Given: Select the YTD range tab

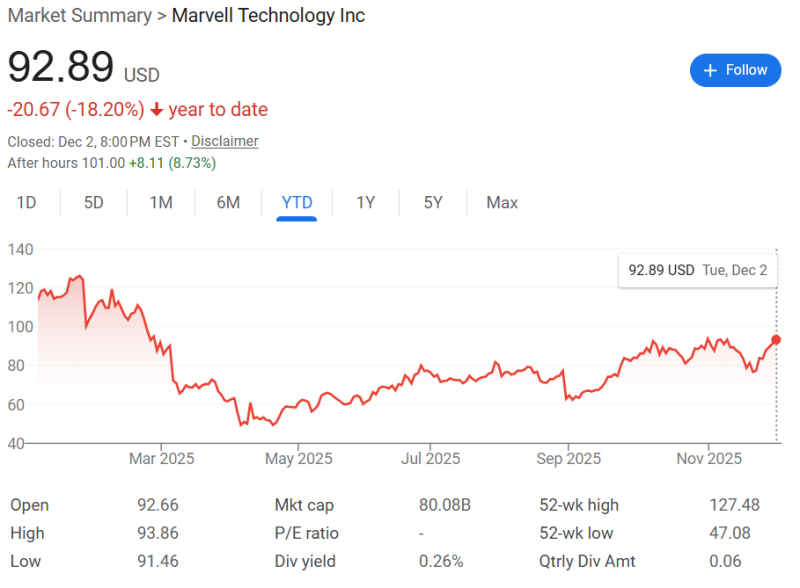Looking at the screenshot, I should (x=297, y=203).
